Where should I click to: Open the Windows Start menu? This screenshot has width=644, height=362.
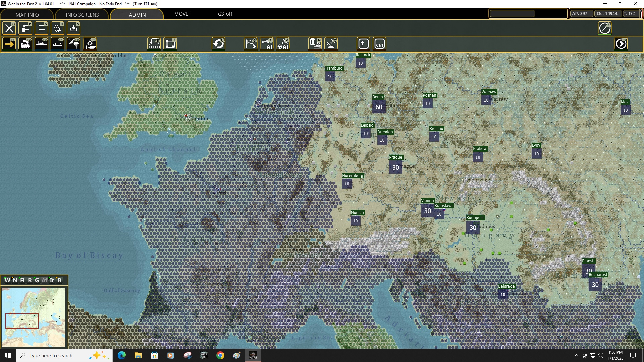pos(8,355)
